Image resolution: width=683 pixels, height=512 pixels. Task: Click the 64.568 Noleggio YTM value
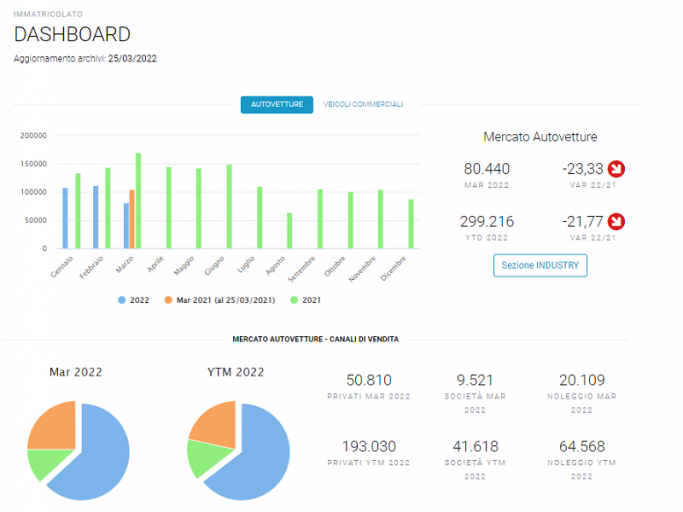[582, 447]
